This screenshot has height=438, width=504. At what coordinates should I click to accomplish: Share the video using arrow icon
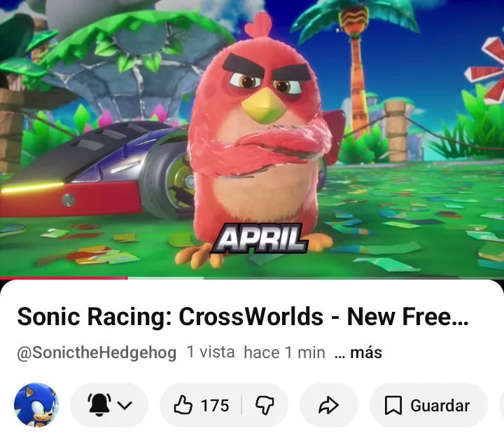[328, 405]
